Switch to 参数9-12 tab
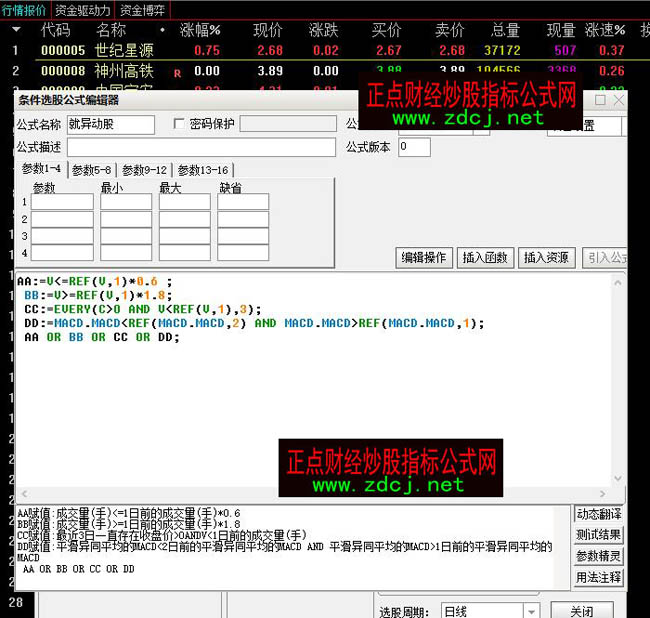 (145, 170)
